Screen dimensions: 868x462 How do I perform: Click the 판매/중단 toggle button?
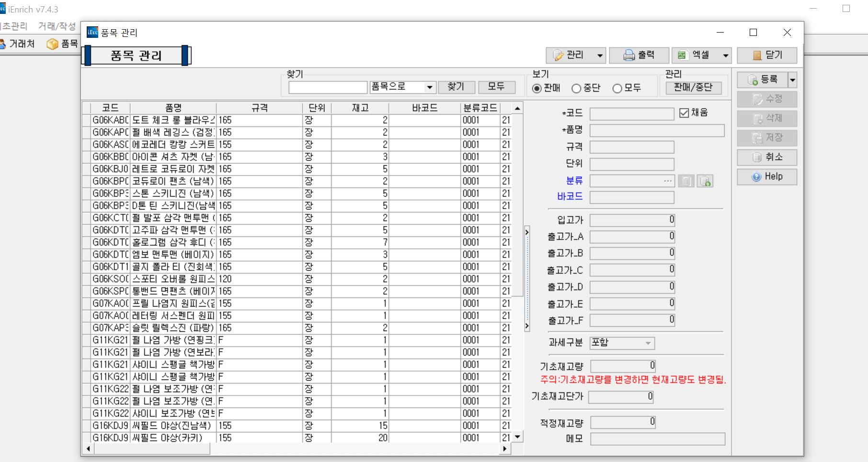(x=693, y=87)
